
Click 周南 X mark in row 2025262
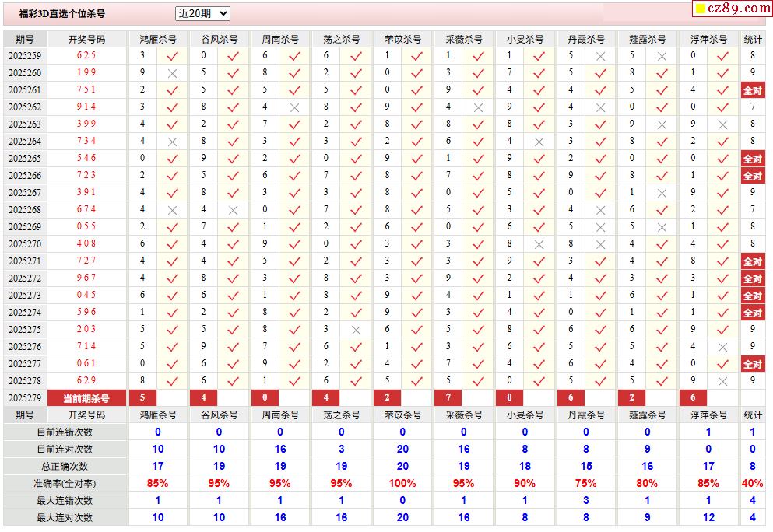click(294, 107)
